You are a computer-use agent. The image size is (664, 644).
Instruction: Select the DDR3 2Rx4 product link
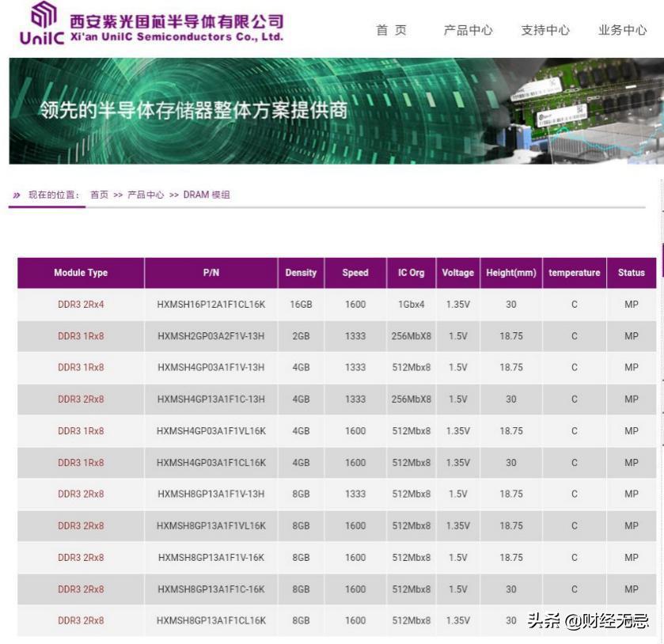(x=80, y=304)
